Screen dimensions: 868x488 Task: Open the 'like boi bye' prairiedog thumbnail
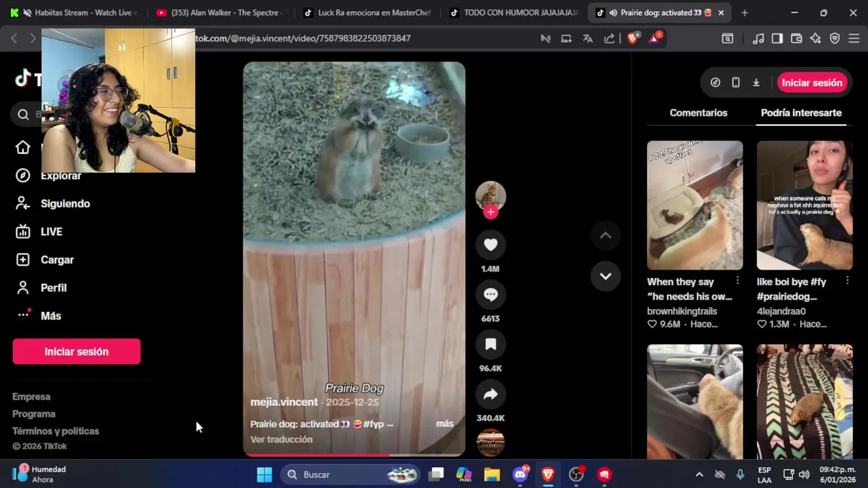804,205
